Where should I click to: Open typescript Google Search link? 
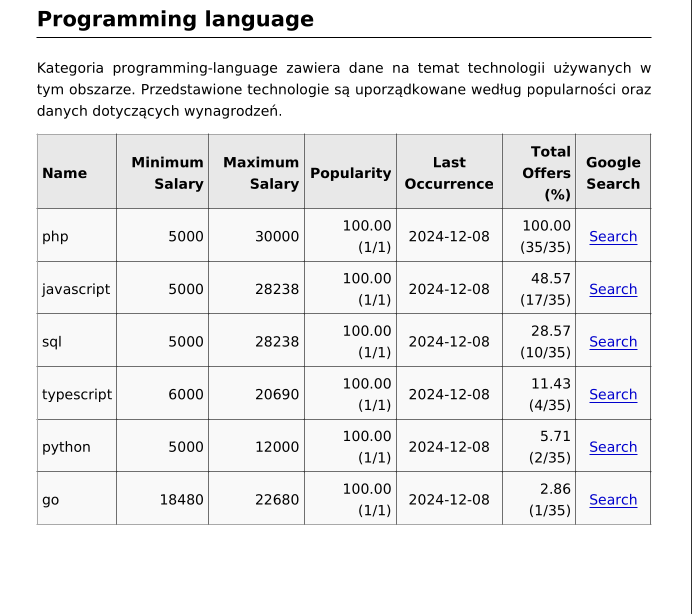(612, 394)
